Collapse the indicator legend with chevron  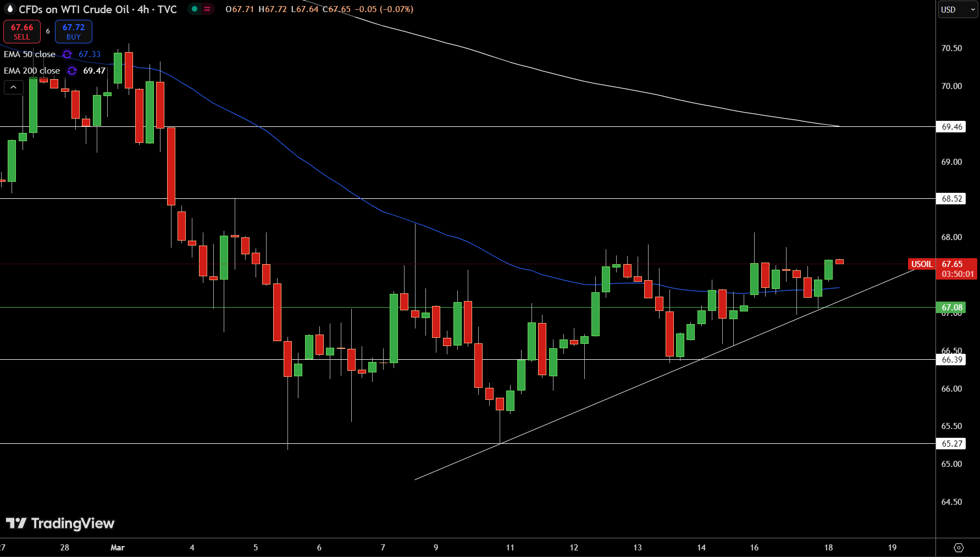pos(14,87)
